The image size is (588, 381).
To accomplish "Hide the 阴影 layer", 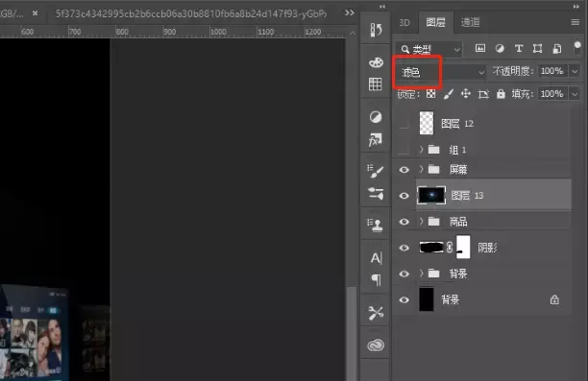I will tap(404, 248).
